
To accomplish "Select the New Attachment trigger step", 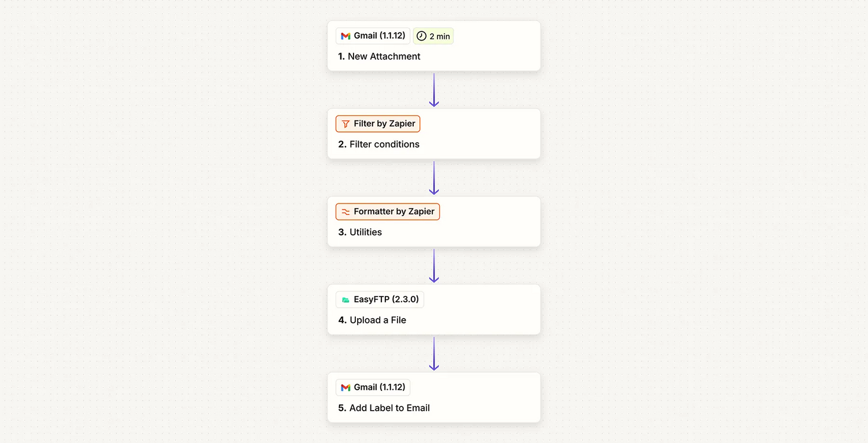I will (x=384, y=57).
